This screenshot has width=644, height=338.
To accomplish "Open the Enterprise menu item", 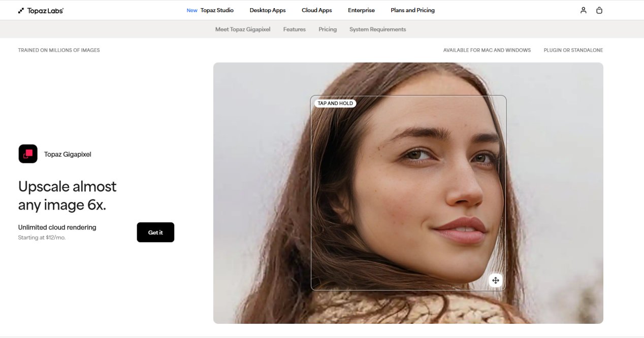I will click(x=361, y=10).
